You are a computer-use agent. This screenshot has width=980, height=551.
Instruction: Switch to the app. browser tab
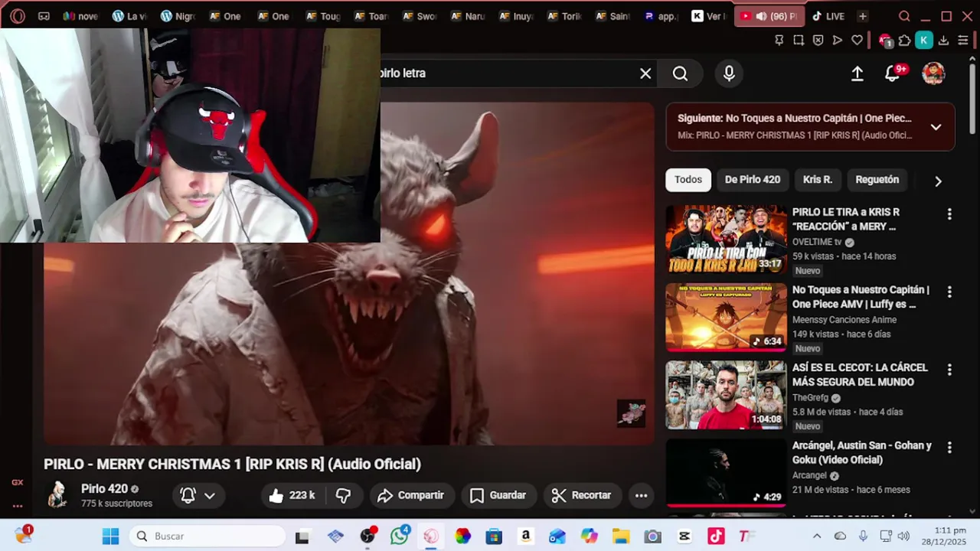tap(661, 16)
